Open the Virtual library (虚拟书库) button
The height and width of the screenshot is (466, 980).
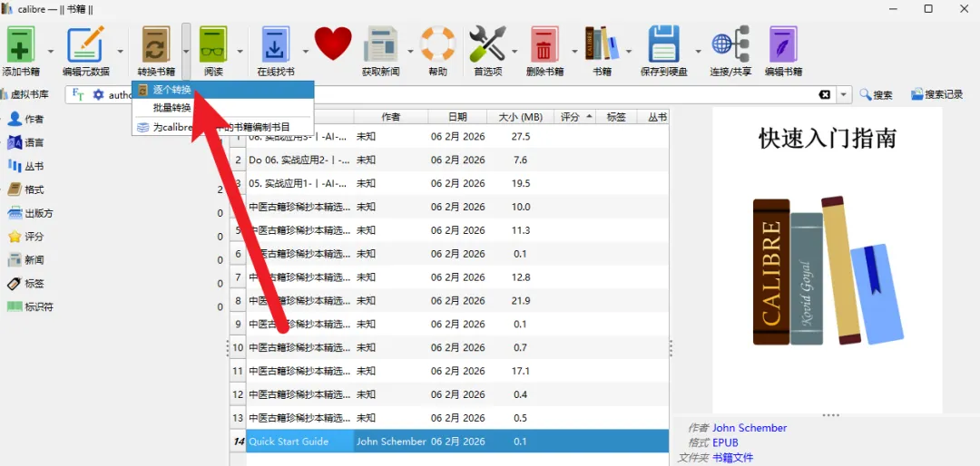(x=25, y=94)
